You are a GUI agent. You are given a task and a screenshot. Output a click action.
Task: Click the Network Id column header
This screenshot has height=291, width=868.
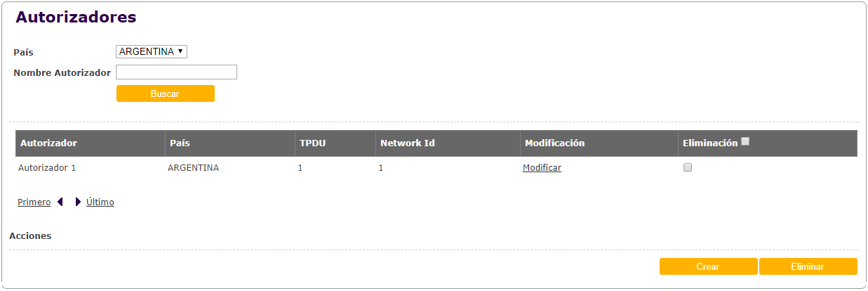coord(407,143)
